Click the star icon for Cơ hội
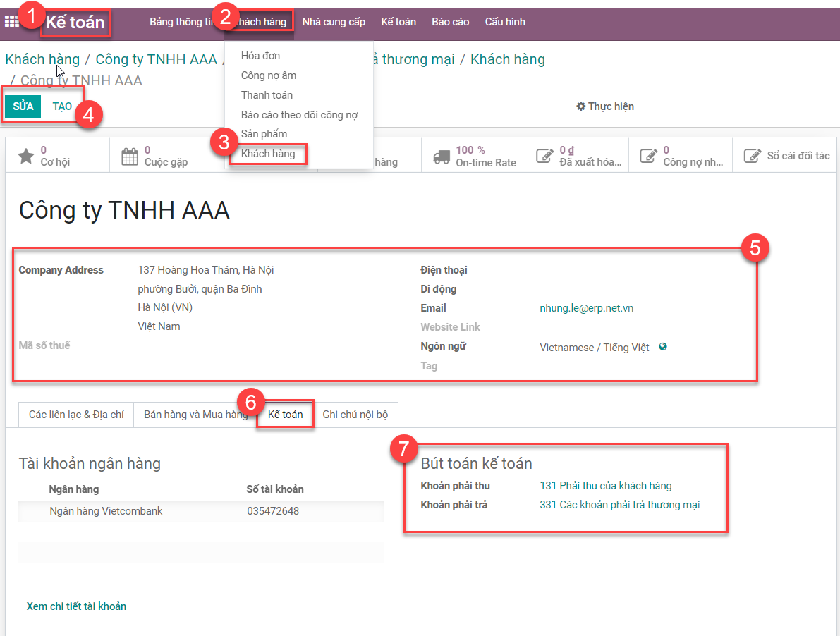The height and width of the screenshot is (636, 840). click(26, 156)
